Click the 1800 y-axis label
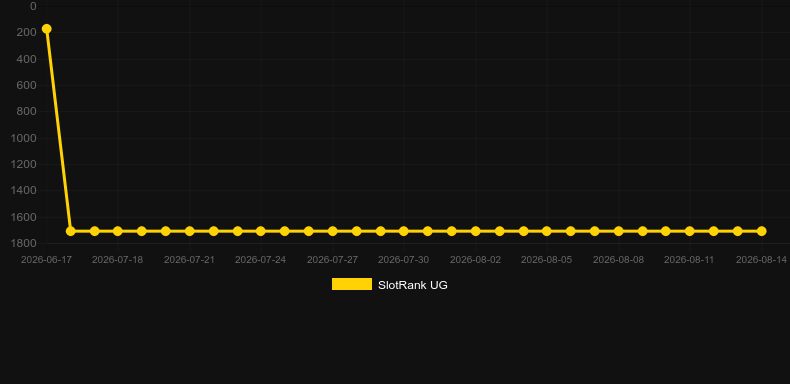 click(24, 243)
